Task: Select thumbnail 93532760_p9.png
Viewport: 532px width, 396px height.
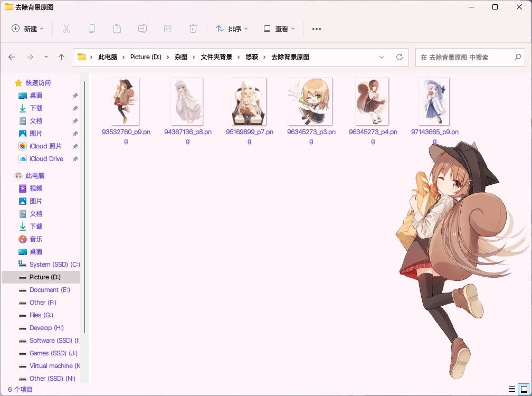Action: point(126,101)
